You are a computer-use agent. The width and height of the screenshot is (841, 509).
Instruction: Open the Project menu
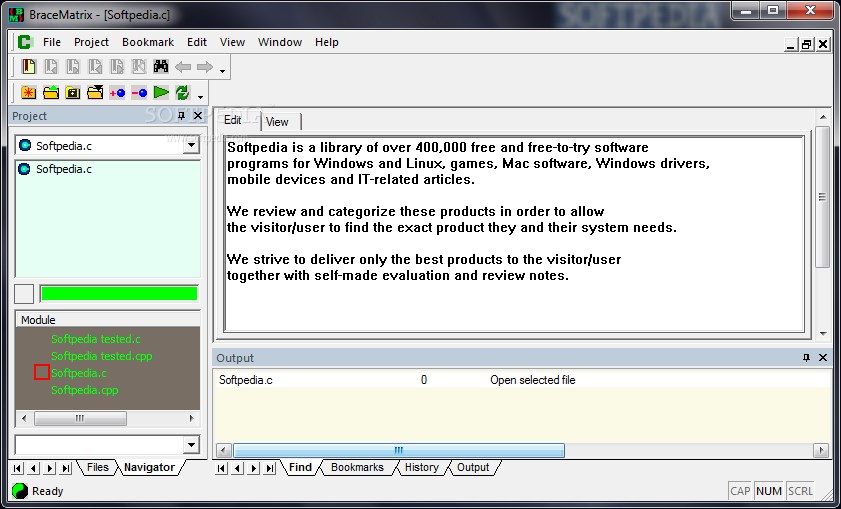click(x=91, y=42)
